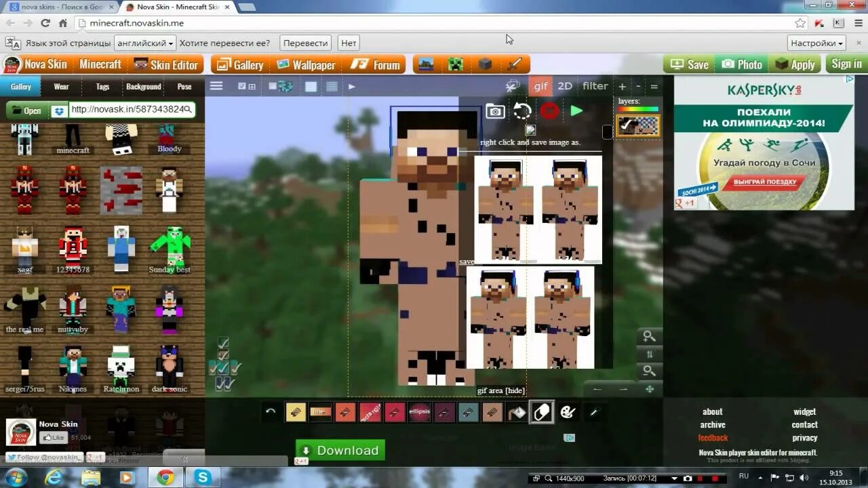Screen dimensions: 868x488
Task: Select the yellow pencil brush
Action: click(x=296, y=411)
